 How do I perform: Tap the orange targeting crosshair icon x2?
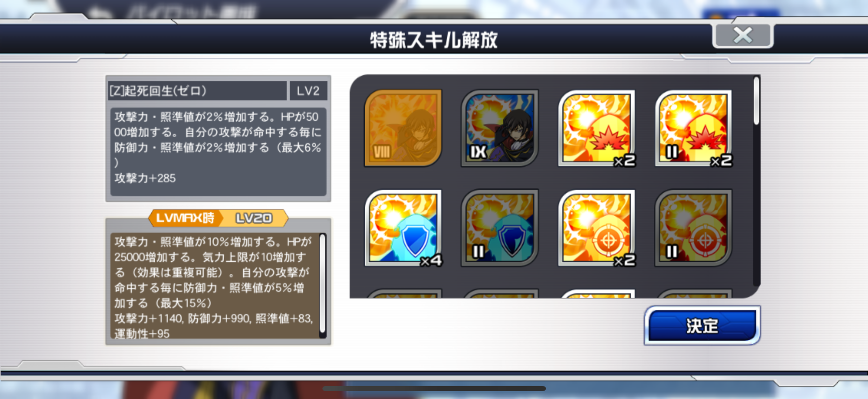coord(597,228)
